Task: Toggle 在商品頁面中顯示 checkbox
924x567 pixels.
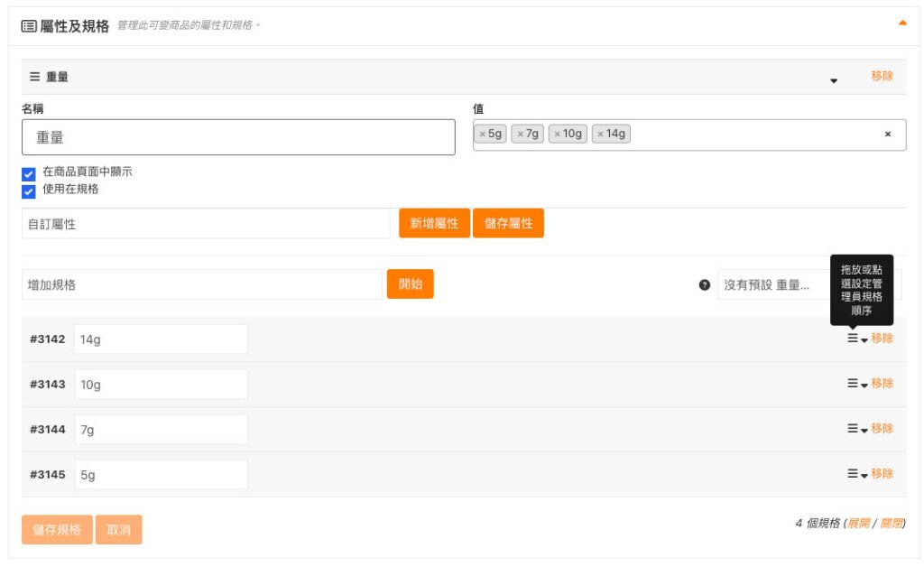Action: tap(29, 173)
